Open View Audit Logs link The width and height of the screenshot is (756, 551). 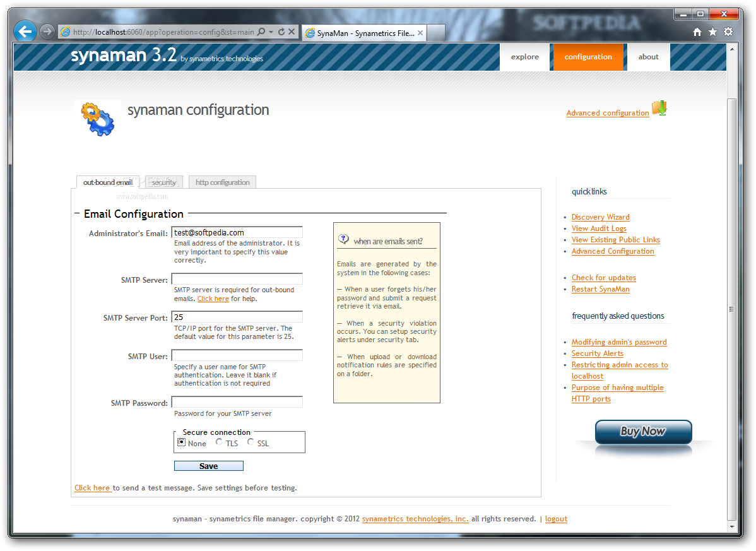pos(599,228)
